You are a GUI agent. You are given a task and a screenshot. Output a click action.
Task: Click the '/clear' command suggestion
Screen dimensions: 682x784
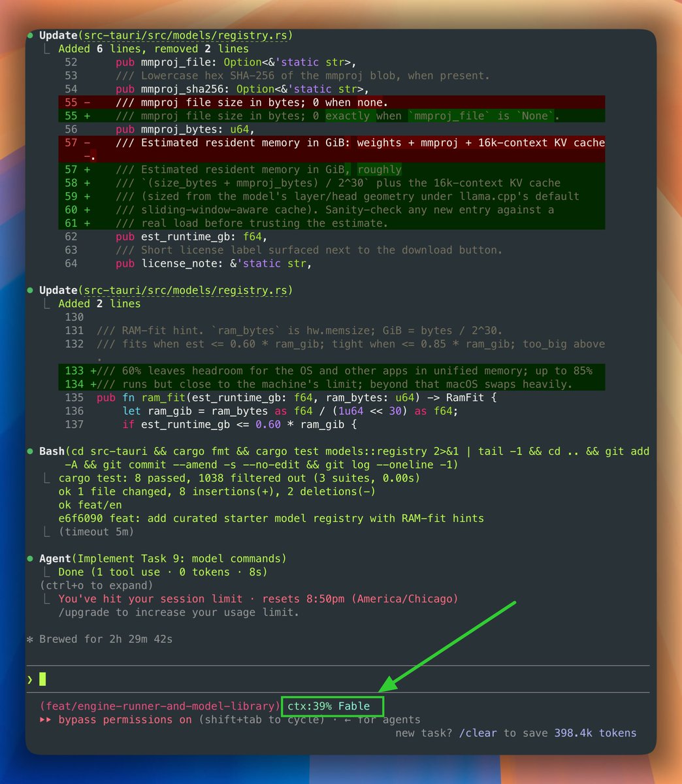point(478,733)
